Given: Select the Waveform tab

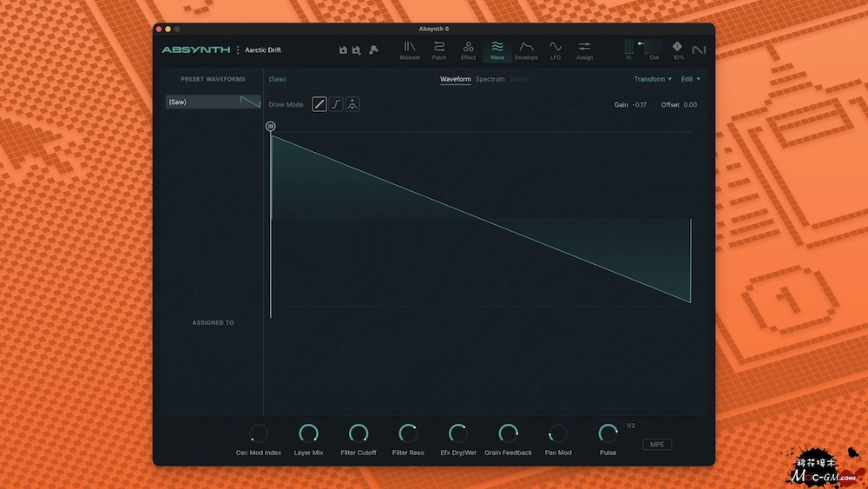Looking at the screenshot, I should (456, 79).
